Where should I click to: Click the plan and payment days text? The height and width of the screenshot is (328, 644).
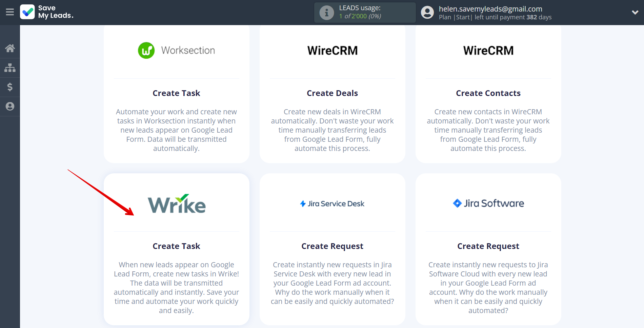pos(495,17)
